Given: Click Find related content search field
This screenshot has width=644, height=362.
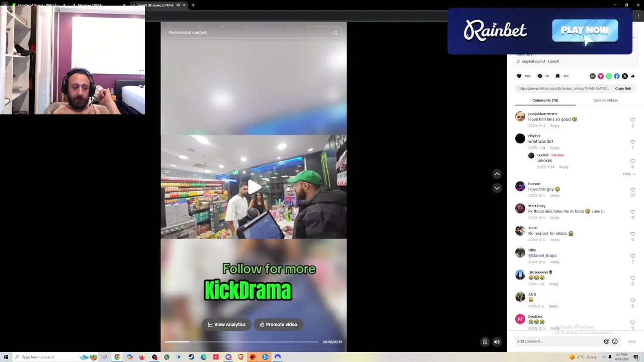Looking at the screenshot, I should tap(247, 33).
